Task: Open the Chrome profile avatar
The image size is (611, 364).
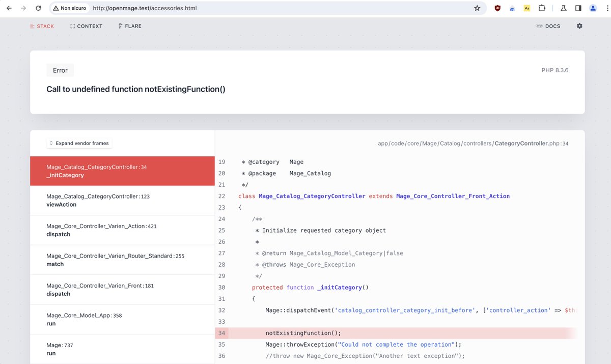Action: [x=593, y=8]
